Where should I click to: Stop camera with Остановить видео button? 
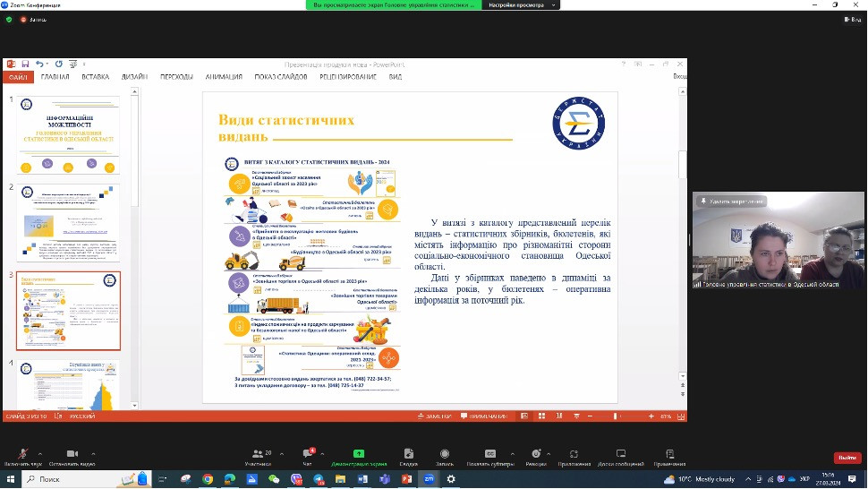72,457
